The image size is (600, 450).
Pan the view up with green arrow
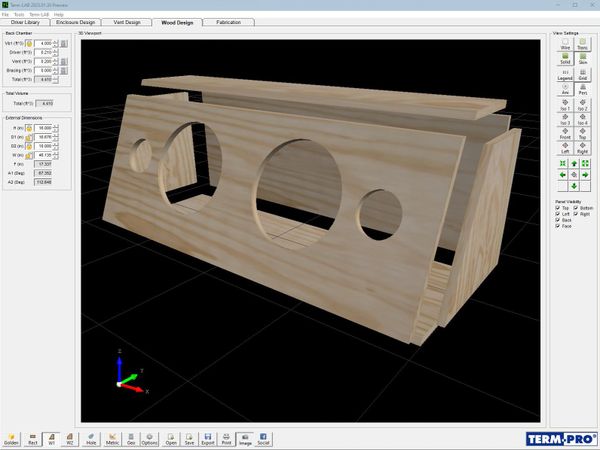(574, 164)
